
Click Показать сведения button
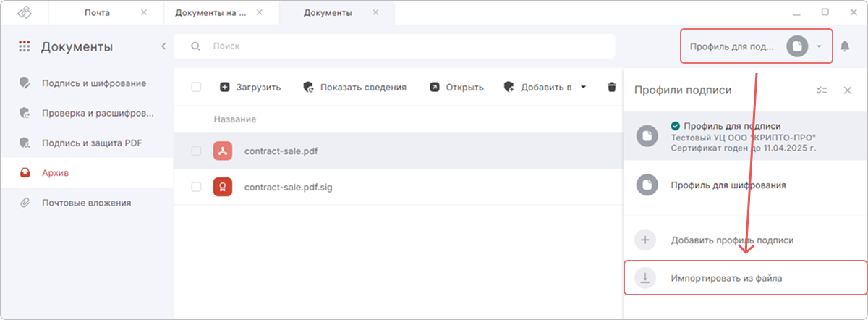pos(354,87)
